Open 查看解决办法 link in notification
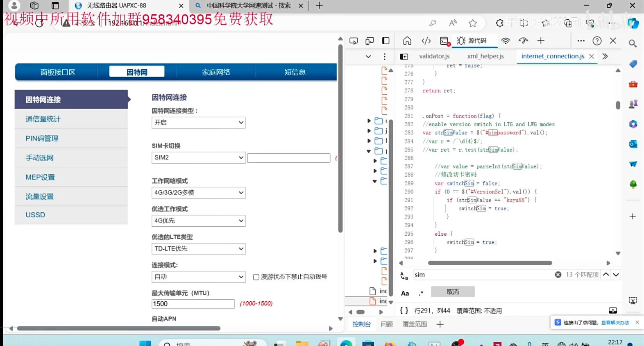Viewport: 644px width, 346px height. coord(615,323)
